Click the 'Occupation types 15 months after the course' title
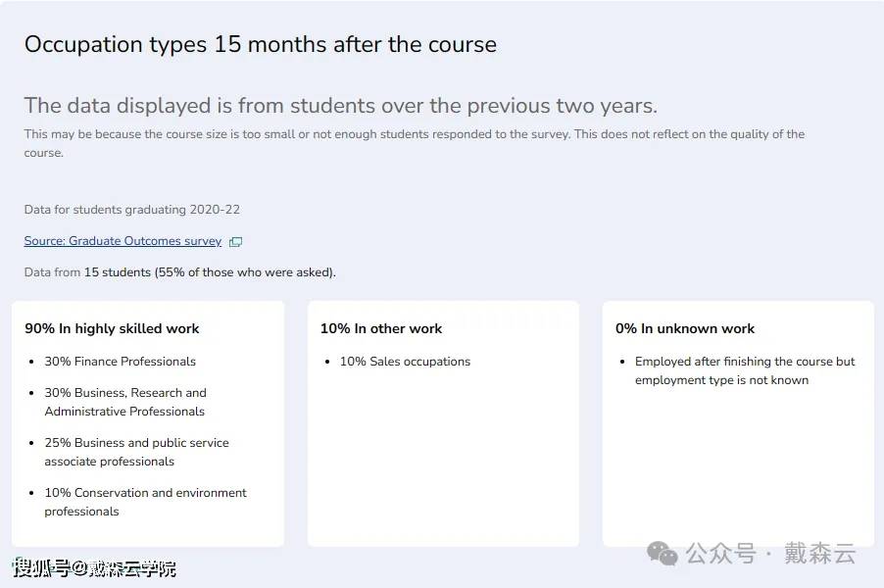884x588 pixels. coord(261,44)
